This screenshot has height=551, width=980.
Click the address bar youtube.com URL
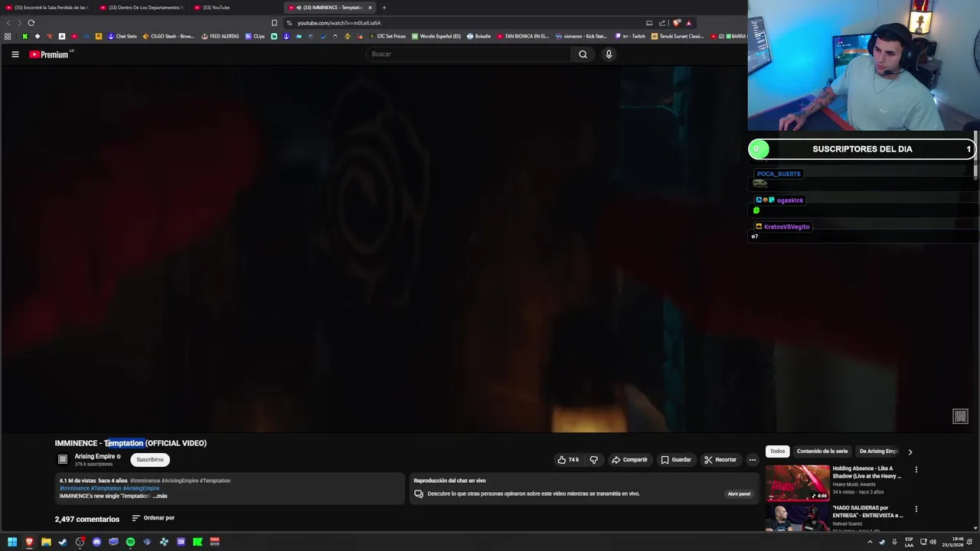point(339,23)
